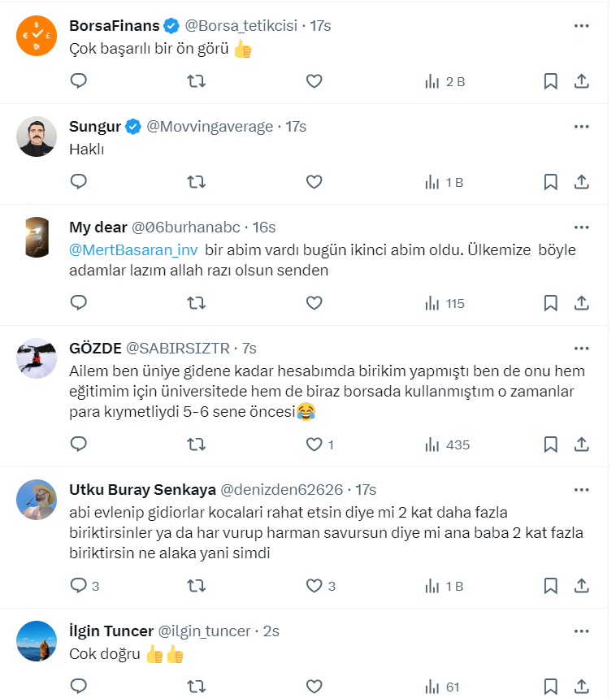Reply to Utku Buray Senkaya's tweet

click(x=79, y=586)
